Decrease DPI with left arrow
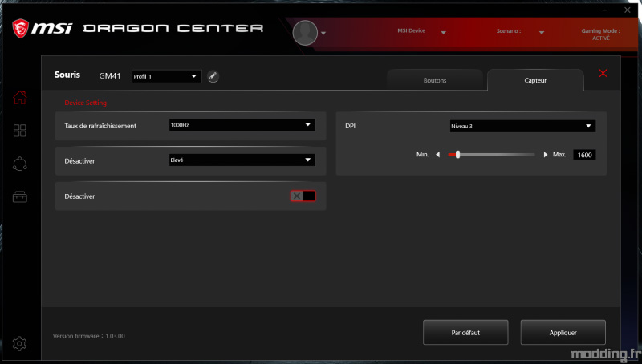 coord(437,155)
